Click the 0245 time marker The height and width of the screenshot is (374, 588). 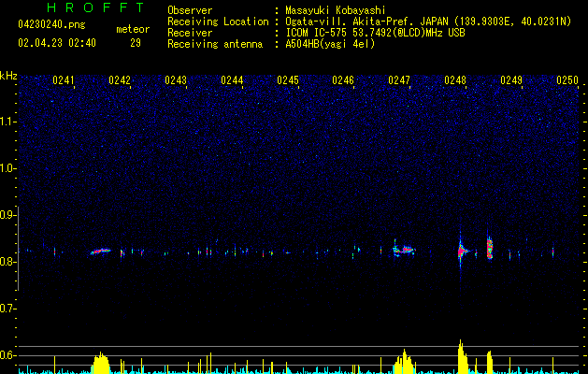[x=288, y=80]
